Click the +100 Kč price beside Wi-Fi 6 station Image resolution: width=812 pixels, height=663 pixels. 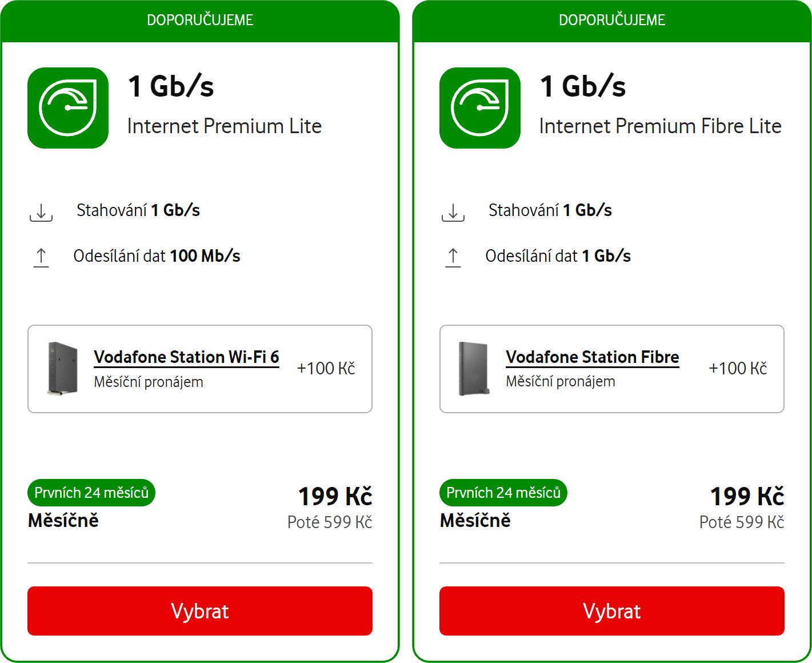[326, 369]
